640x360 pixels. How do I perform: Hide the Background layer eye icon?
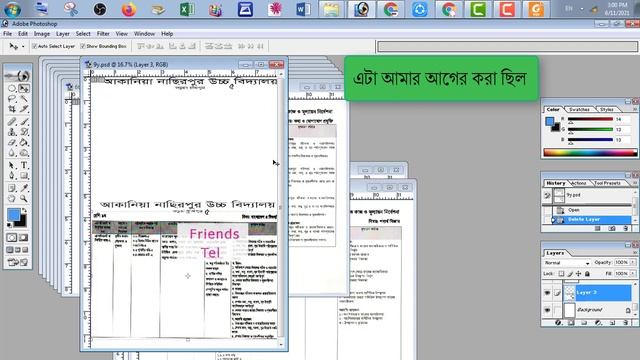point(547,310)
